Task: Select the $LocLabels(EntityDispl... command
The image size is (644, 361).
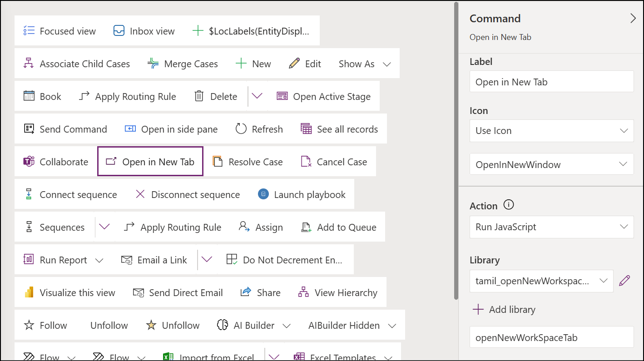Action: tap(251, 31)
